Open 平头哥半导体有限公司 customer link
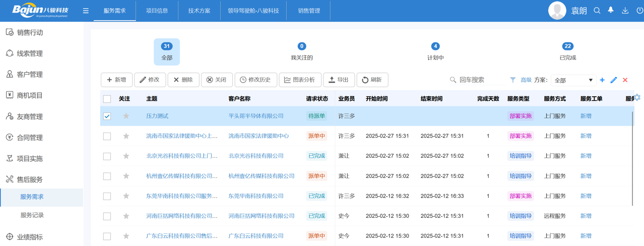Image resolution: width=644 pixels, height=246 pixels. (x=256, y=116)
